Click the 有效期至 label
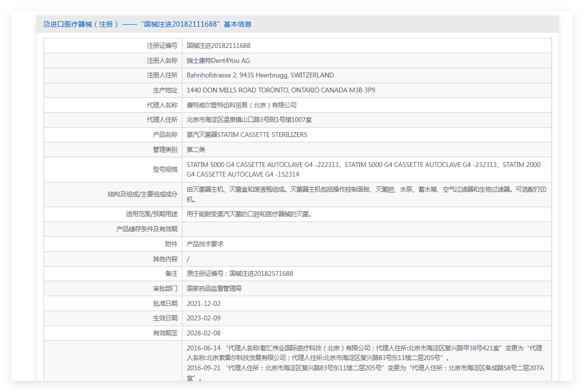 tap(165, 333)
